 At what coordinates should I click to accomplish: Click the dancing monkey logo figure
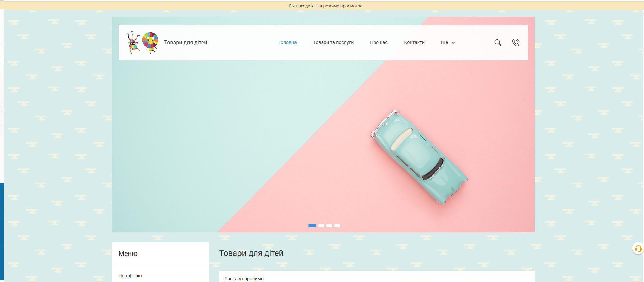click(x=133, y=43)
